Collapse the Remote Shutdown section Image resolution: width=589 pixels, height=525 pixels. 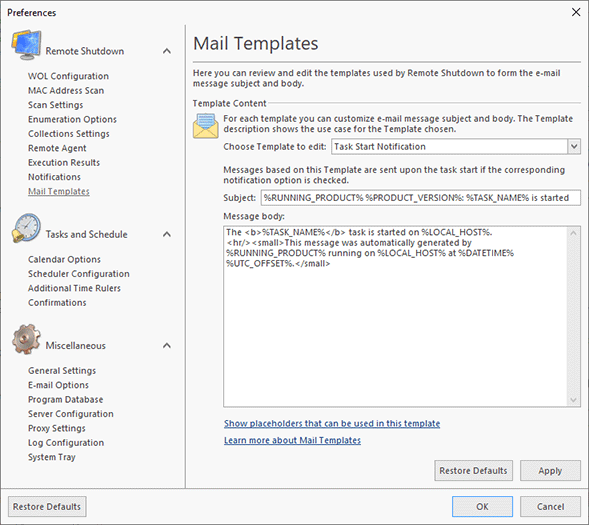click(167, 51)
